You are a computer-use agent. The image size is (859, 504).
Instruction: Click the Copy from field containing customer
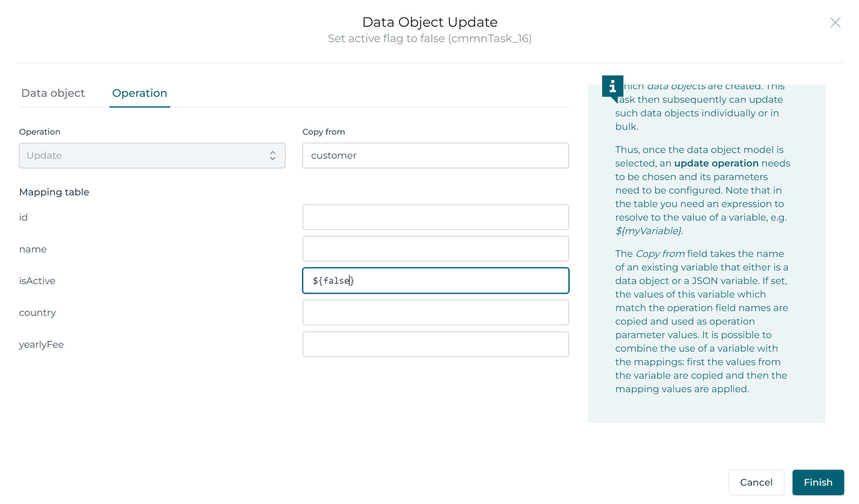pyautogui.click(x=435, y=156)
